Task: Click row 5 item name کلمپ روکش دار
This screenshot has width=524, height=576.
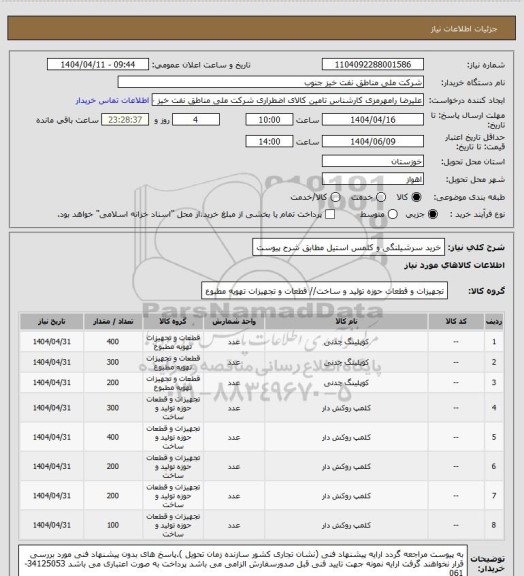Action: [x=346, y=437]
